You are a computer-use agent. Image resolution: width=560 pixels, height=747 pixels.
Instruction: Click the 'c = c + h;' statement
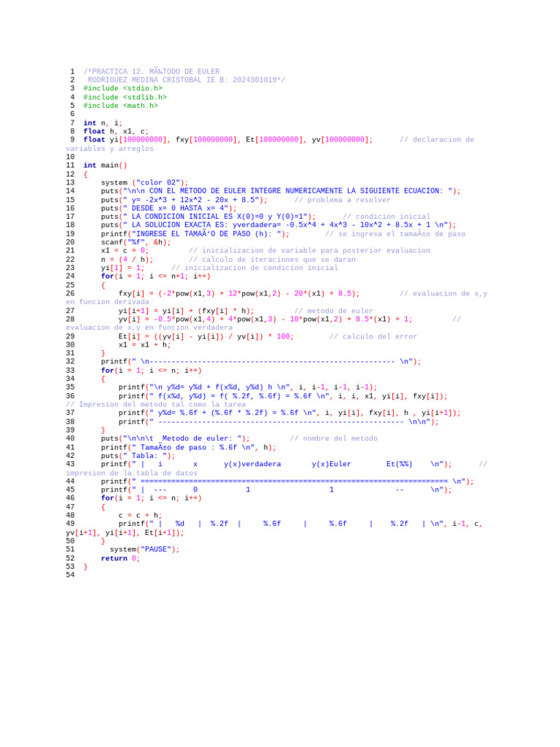click(141, 516)
